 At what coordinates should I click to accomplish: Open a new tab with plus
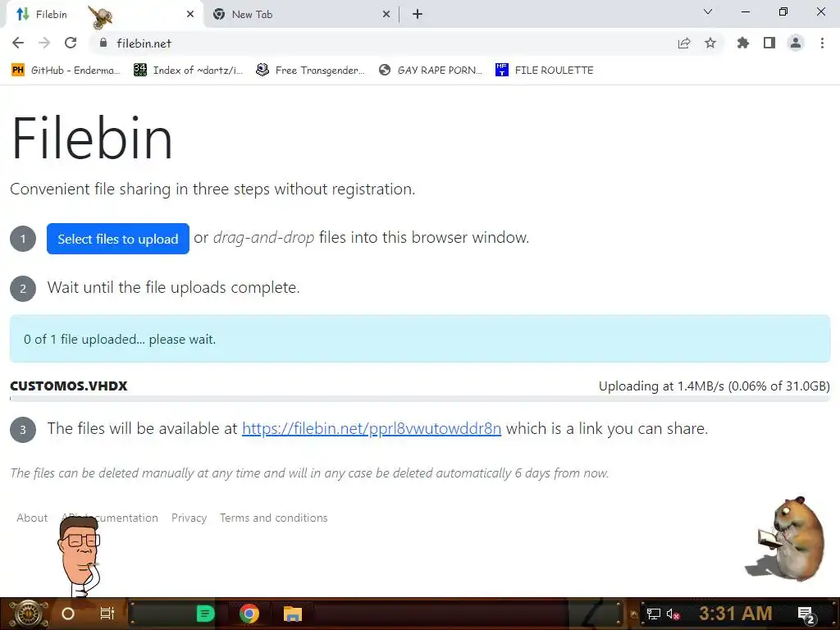tap(418, 14)
